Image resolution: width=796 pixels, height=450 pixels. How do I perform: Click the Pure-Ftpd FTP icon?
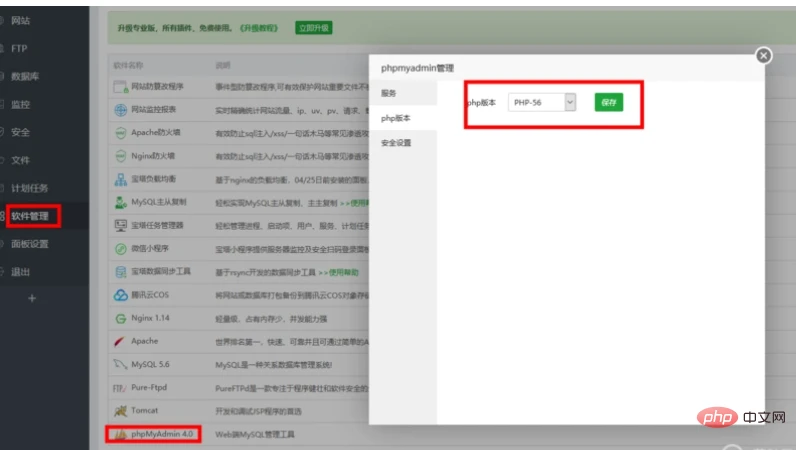point(119,388)
